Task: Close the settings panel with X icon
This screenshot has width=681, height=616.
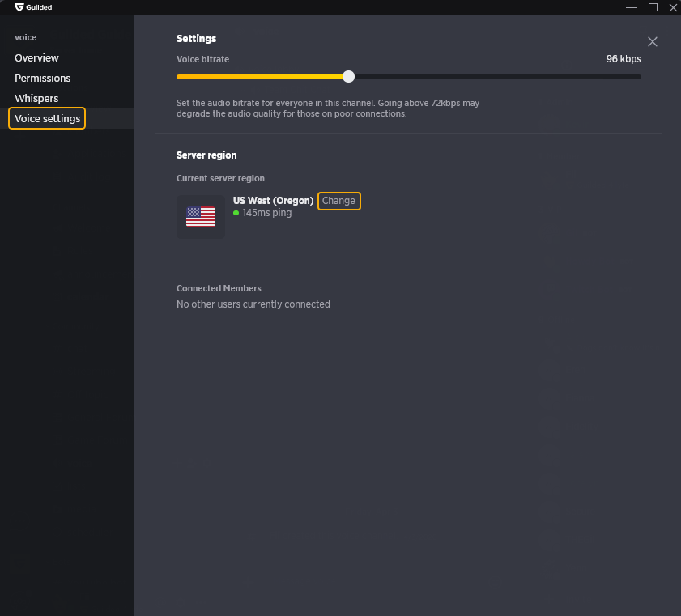Action: pyautogui.click(x=652, y=41)
